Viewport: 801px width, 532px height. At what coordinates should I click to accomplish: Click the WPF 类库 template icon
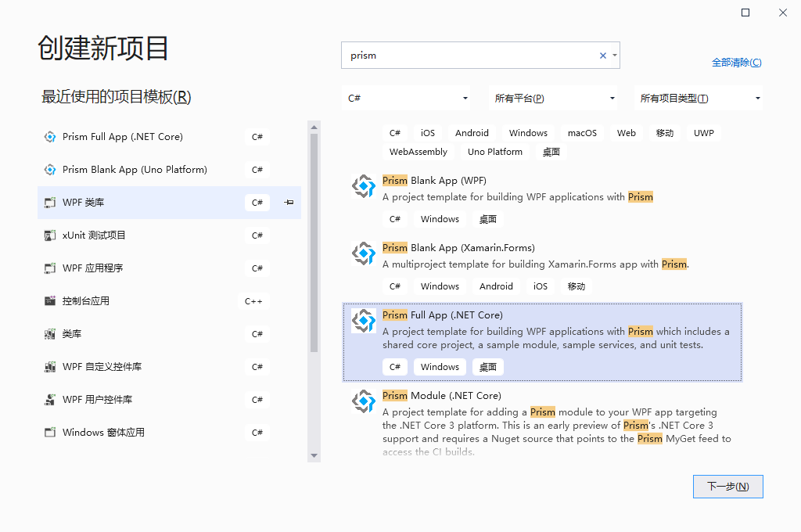click(50, 203)
